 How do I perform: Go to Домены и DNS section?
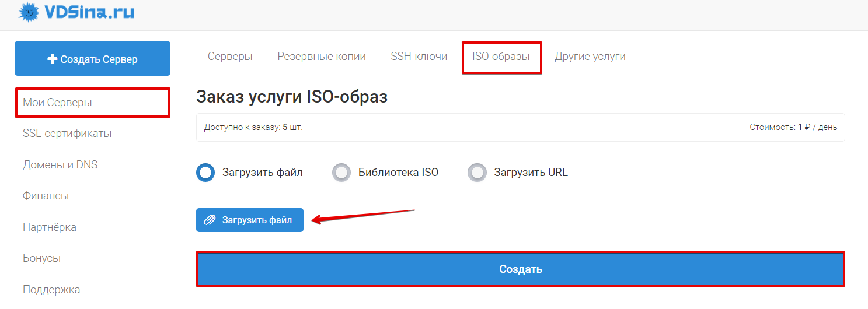coord(60,165)
